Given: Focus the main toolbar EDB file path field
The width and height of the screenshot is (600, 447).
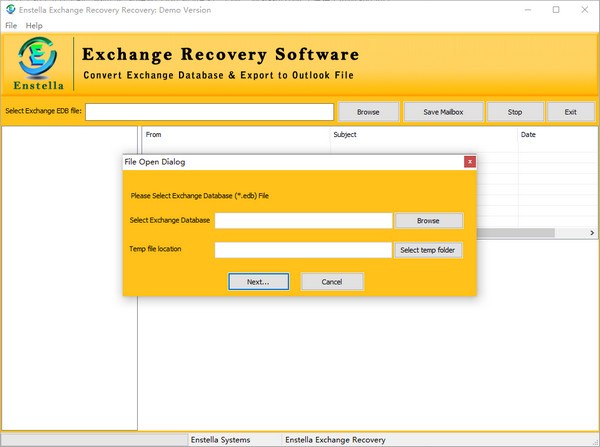Looking at the screenshot, I should pyautogui.click(x=209, y=112).
